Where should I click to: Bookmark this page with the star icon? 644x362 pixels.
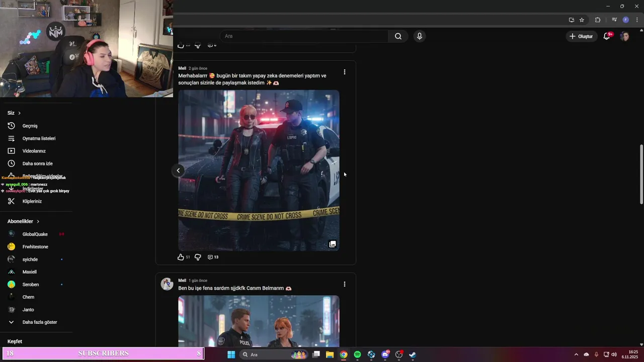tap(582, 20)
